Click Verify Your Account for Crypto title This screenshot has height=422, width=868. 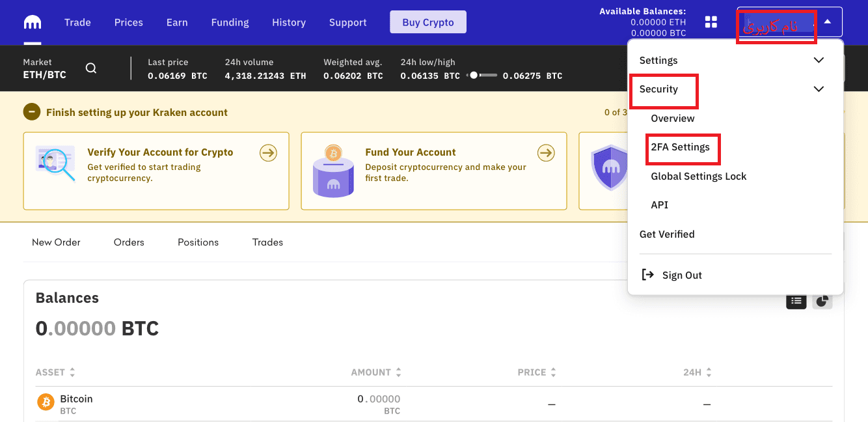[160, 152]
